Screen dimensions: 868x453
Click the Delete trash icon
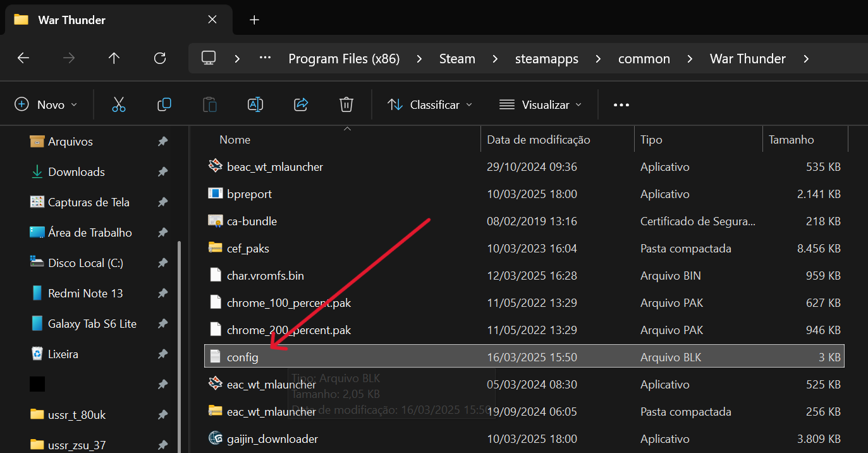pos(346,104)
